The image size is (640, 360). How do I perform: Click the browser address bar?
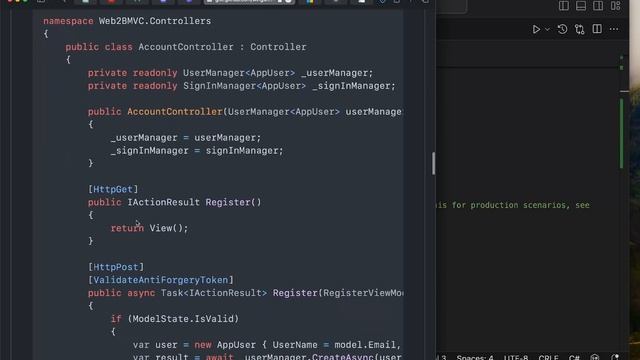pyautogui.click(x=249, y=2)
